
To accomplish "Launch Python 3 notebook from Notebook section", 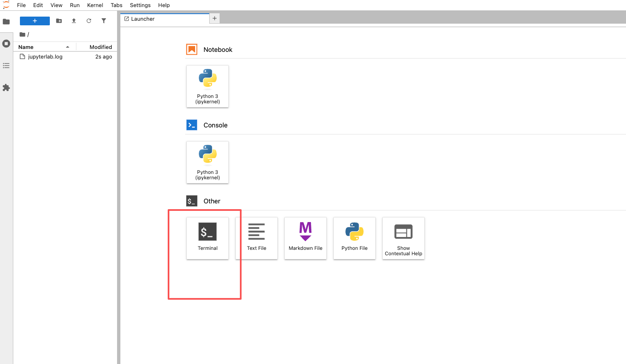I will (x=208, y=86).
